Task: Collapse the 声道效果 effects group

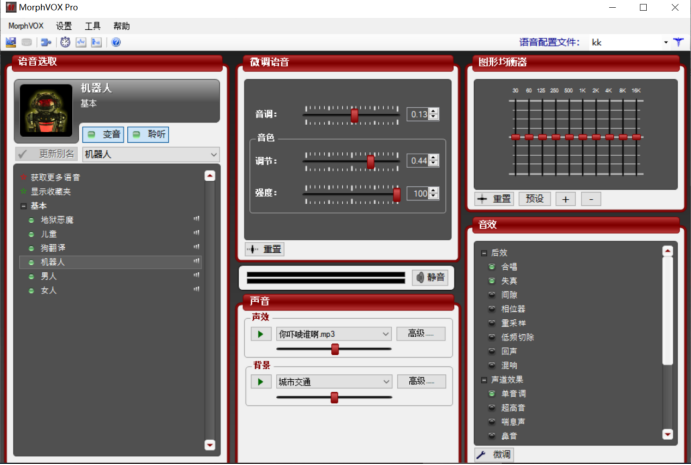Action: 484,380
